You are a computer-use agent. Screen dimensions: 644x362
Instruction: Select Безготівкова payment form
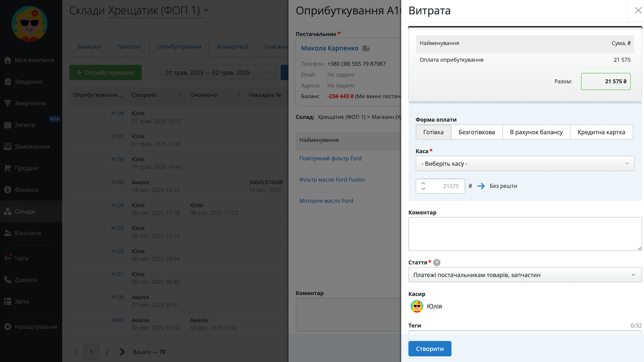tap(477, 132)
